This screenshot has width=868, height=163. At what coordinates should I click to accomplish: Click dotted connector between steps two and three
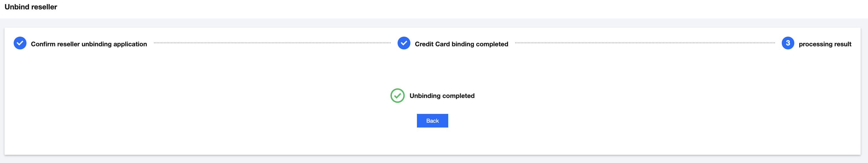pyautogui.click(x=645, y=43)
